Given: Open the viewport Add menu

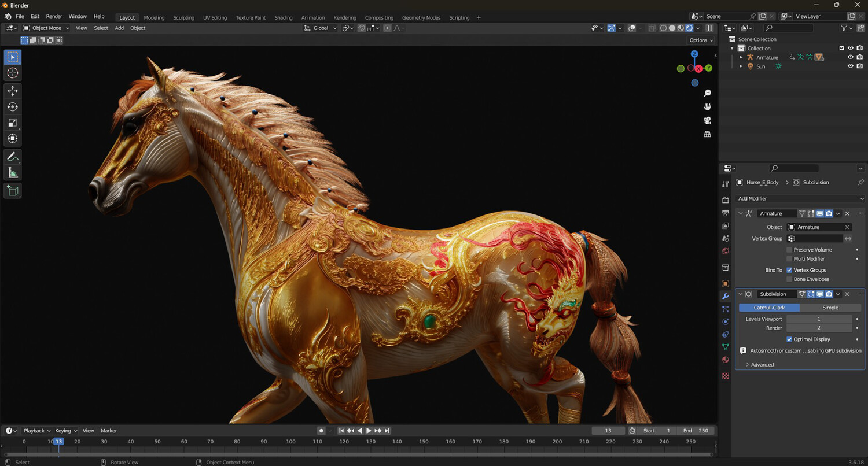Looking at the screenshot, I should tap(119, 28).
